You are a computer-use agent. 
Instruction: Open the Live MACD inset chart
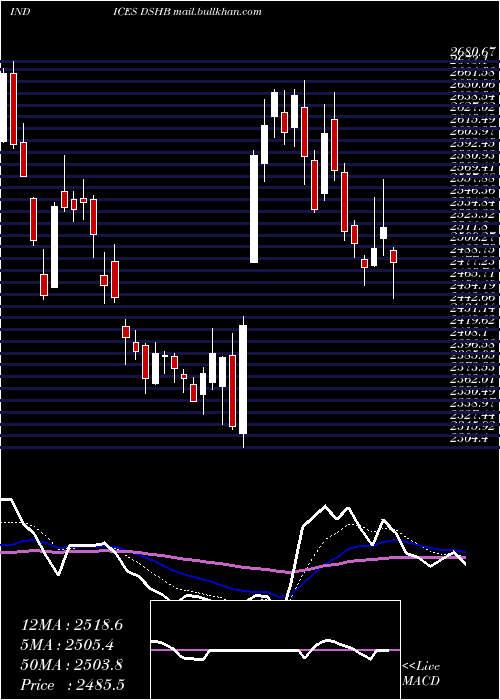275,650
